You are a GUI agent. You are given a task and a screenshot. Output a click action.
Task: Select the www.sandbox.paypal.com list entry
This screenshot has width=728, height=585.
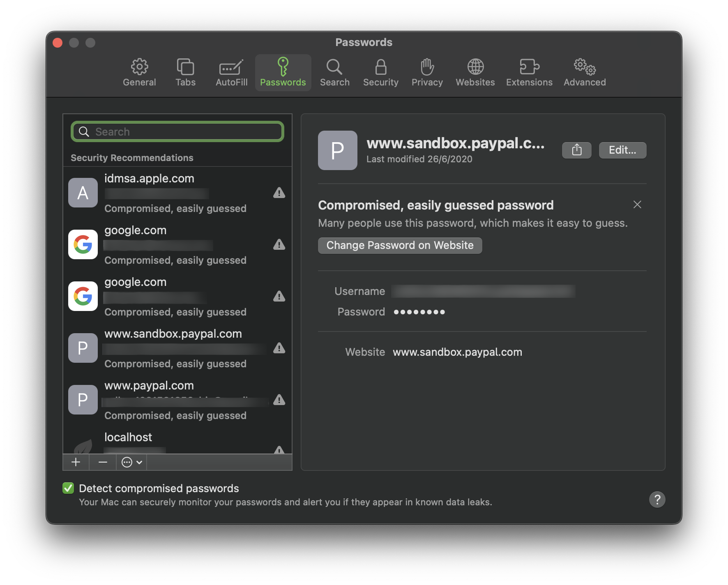click(177, 348)
